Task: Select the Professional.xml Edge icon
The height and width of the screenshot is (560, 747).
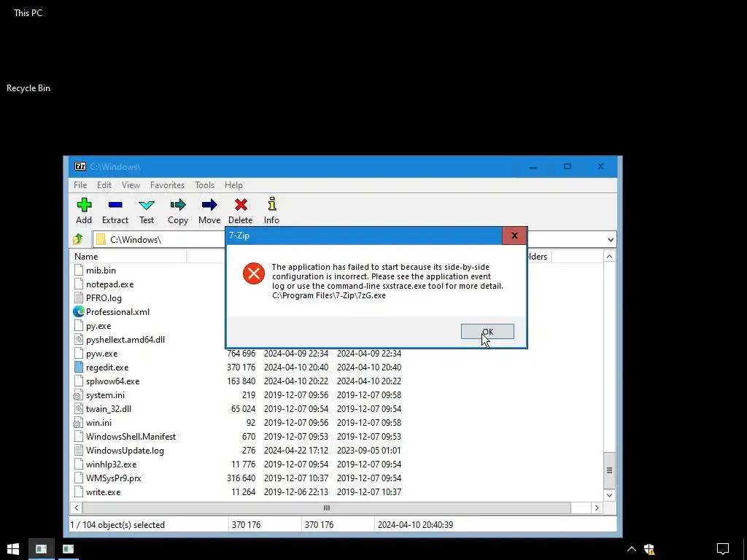Action: point(79,311)
